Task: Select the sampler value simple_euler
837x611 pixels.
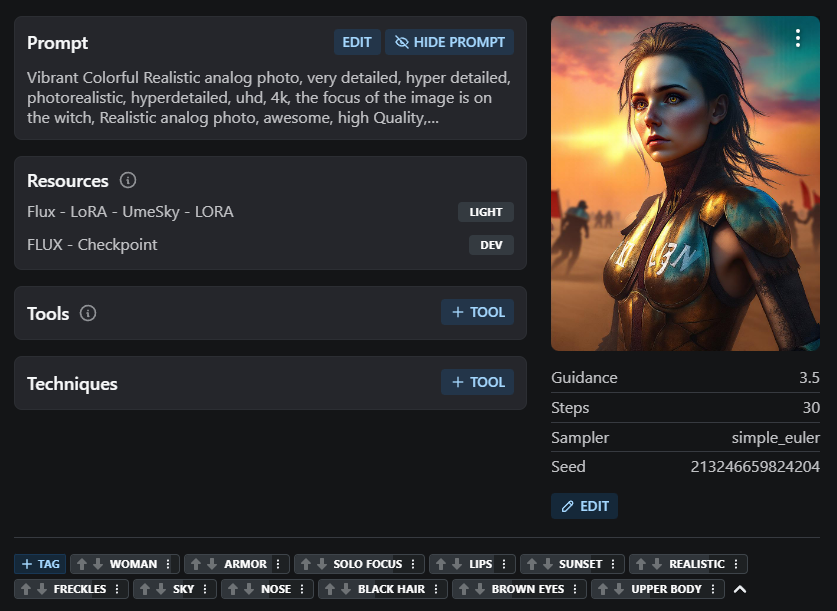Action: tap(775, 438)
